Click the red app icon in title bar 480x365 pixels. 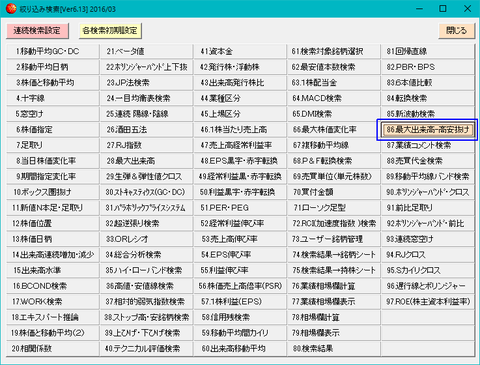(x=11, y=9)
